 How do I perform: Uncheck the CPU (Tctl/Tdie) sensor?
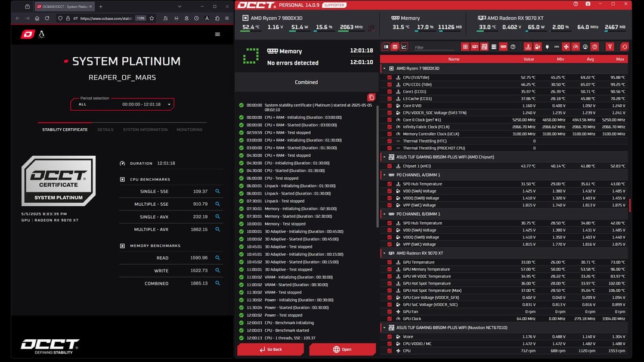(389, 78)
